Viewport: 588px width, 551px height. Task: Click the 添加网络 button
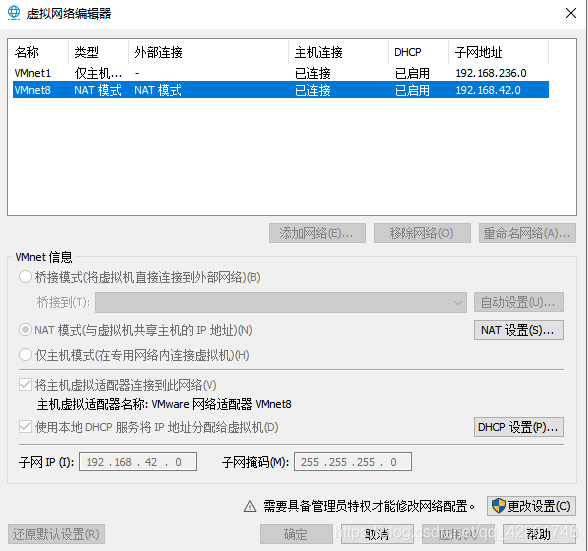(x=317, y=233)
